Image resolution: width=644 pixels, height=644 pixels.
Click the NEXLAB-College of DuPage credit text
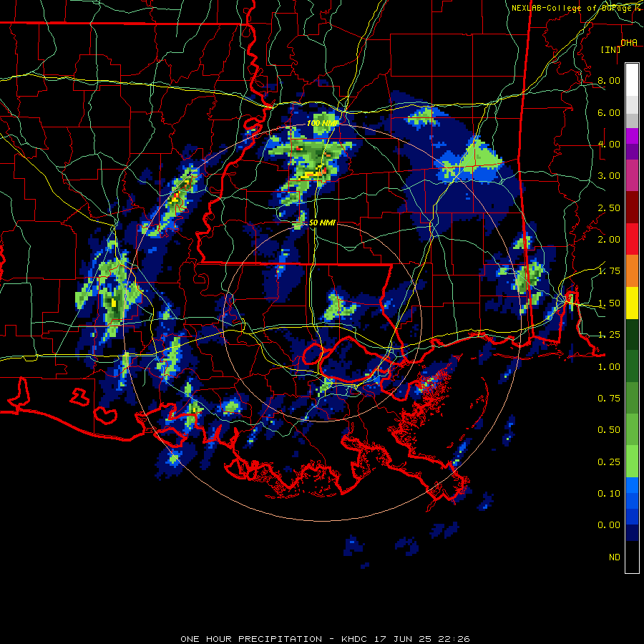(x=575, y=8)
